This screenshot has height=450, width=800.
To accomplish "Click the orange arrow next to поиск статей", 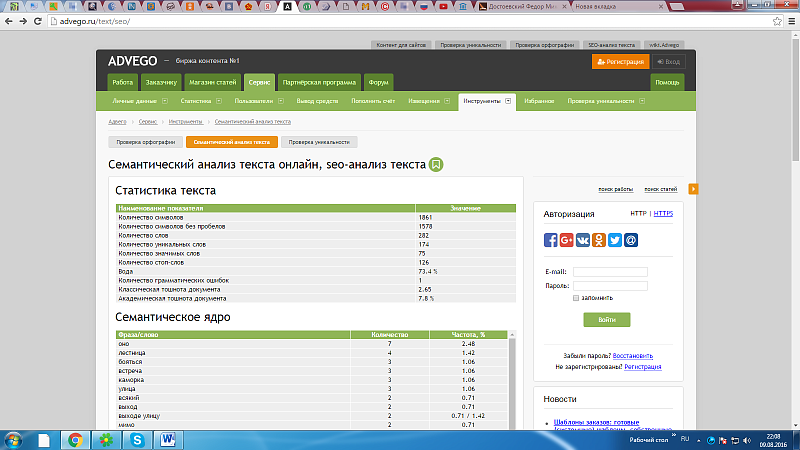I will tap(693, 189).
